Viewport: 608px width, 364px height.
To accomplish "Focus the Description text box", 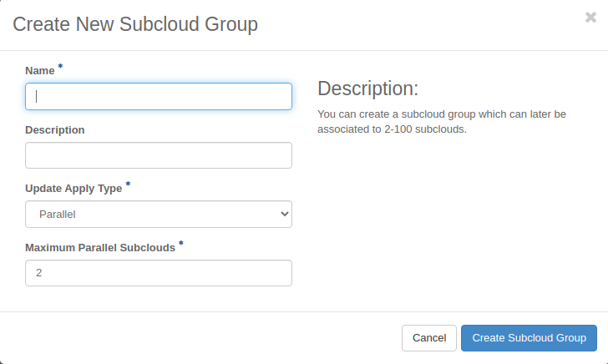I will pos(159,155).
